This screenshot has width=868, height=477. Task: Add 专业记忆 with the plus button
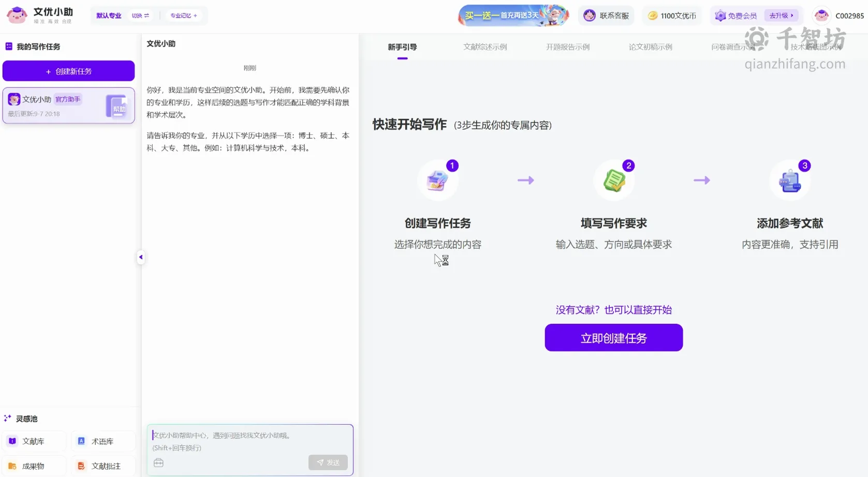[184, 16]
